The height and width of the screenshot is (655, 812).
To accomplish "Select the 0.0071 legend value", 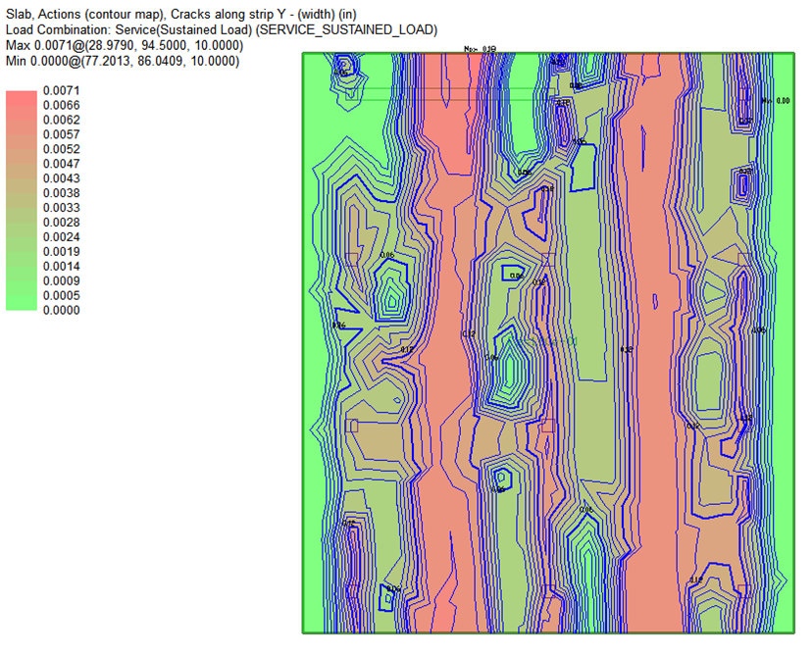I will [60, 90].
